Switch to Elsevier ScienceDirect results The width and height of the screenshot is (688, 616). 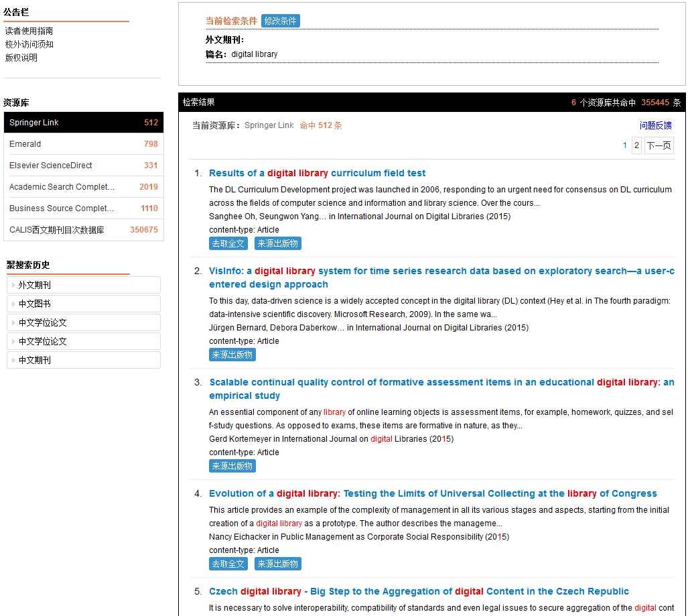coord(83,166)
